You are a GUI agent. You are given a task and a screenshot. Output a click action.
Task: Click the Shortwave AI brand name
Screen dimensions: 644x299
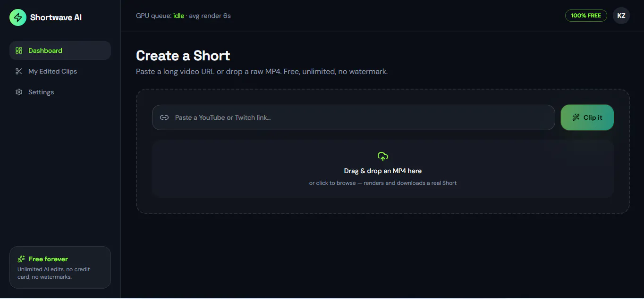pyautogui.click(x=56, y=17)
